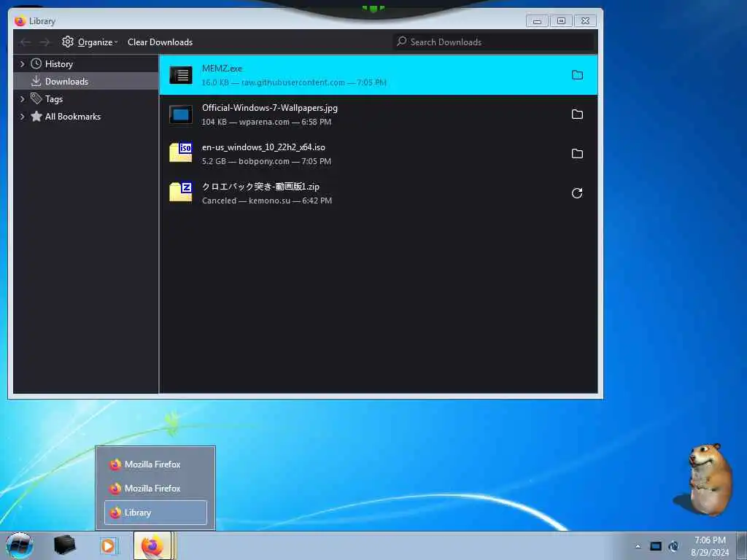747x560 pixels.
Task: Select Library in taskbar window list
Action: tap(155, 513)
